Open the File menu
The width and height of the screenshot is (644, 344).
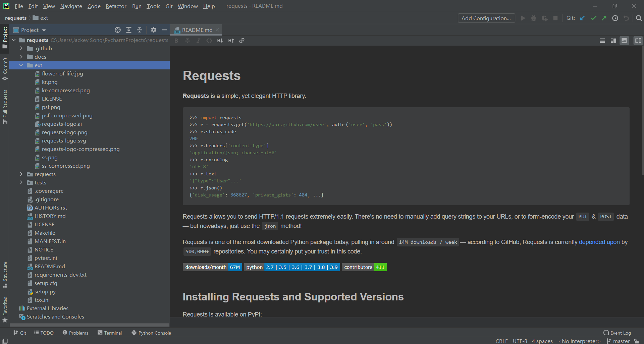click(19, 6)
